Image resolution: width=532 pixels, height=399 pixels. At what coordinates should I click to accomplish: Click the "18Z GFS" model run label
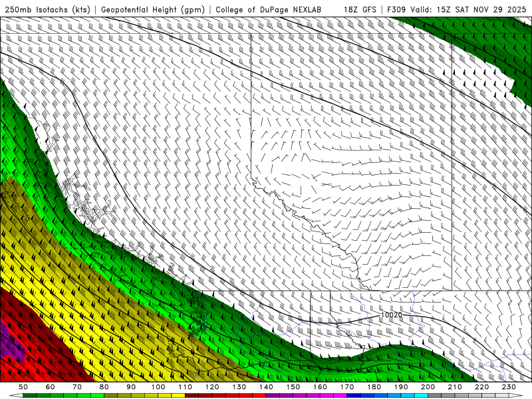pos(360,9)
